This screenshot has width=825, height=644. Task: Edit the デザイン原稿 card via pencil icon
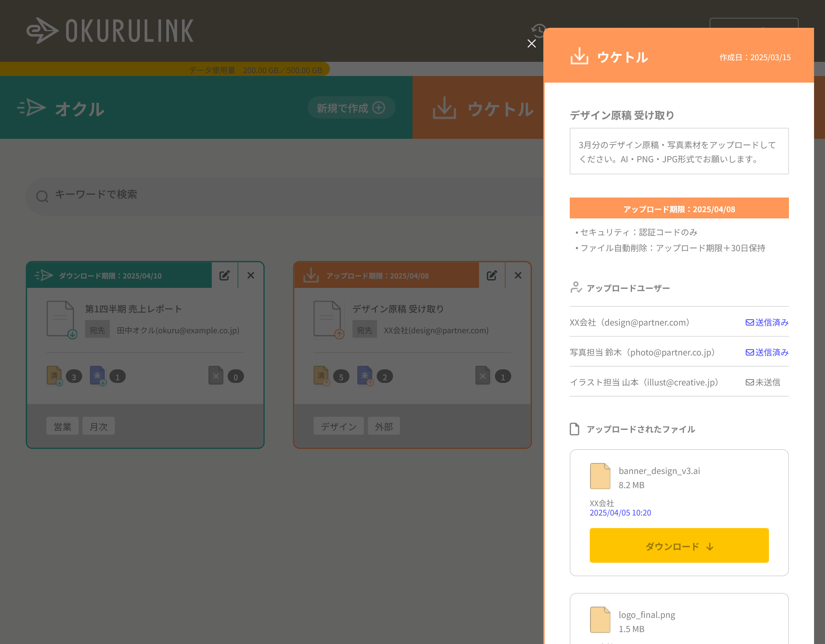click(491, 276)
